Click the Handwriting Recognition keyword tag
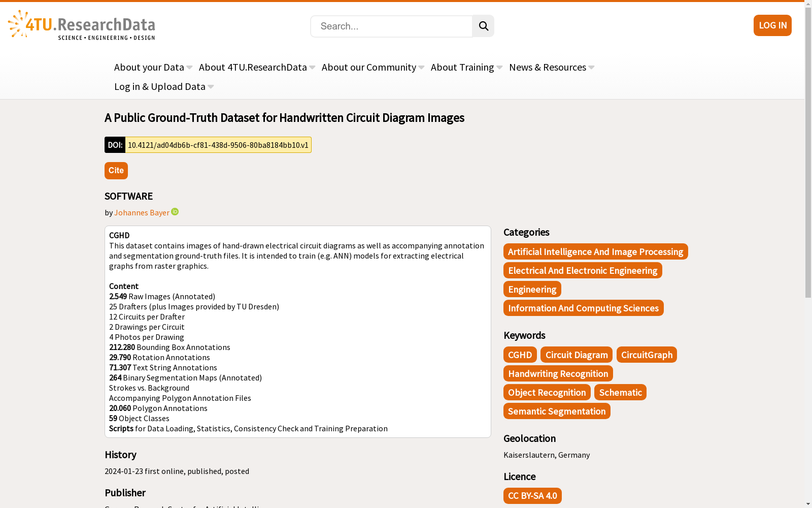 point(558,373)
